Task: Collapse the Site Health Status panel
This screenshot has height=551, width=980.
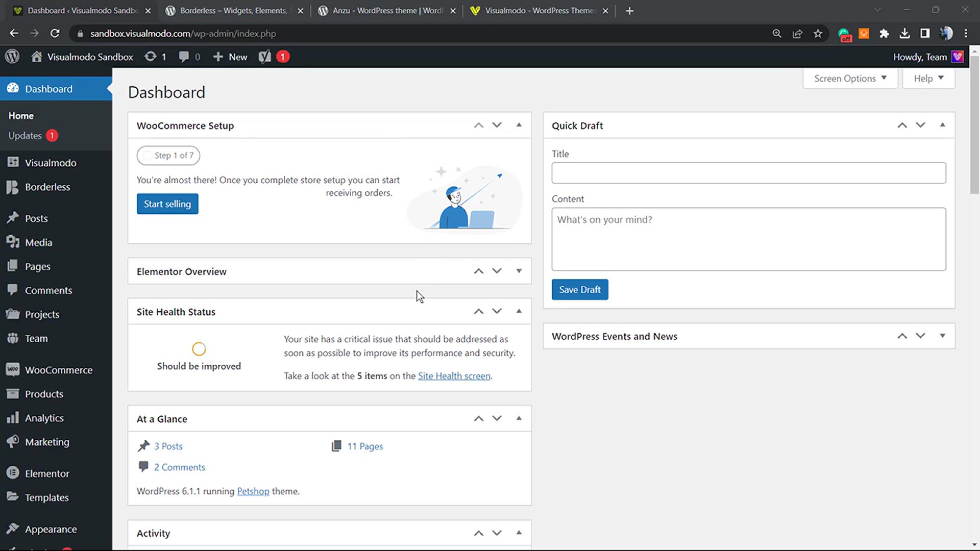Action: (519, 311)
